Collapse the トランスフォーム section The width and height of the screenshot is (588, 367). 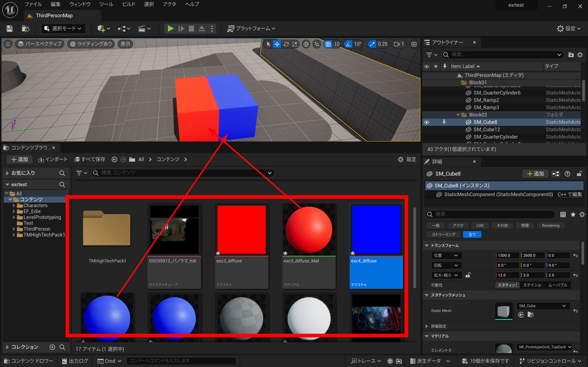point(427,245)
